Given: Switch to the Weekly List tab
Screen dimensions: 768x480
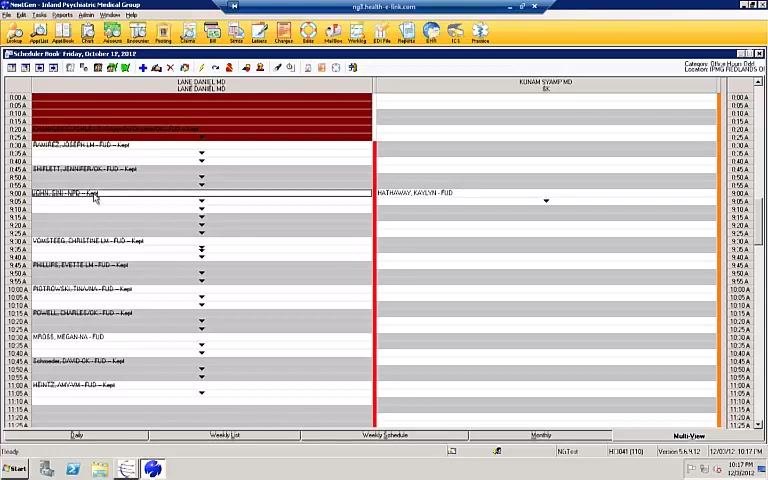Looking at the screenshot, I should (225, 435).
